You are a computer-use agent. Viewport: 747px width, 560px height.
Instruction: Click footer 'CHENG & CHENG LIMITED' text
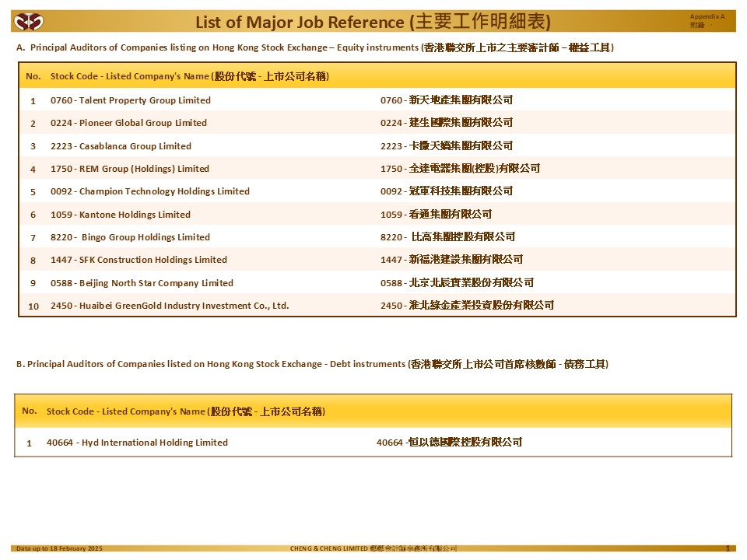pyautogui.click(x=329, y=548)
